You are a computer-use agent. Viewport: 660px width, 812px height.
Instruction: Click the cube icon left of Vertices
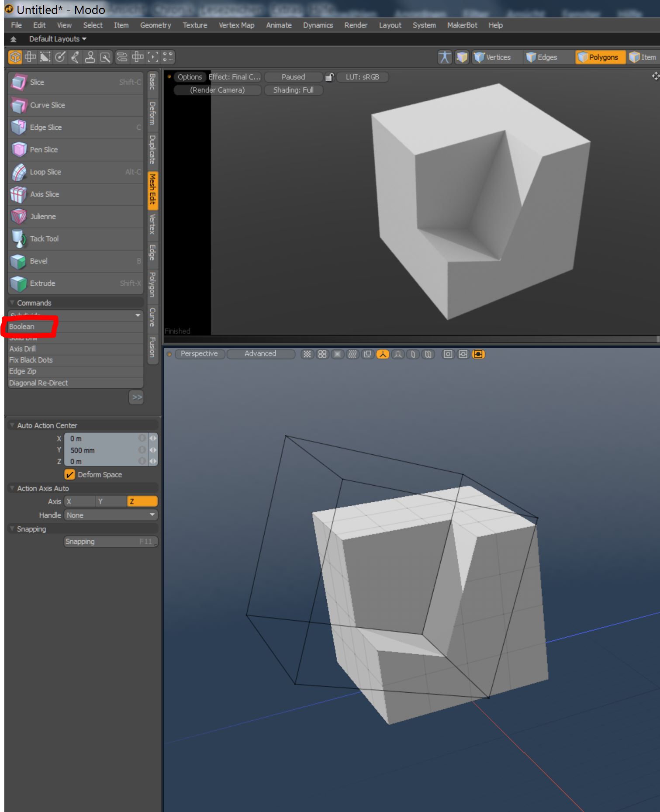462,57
